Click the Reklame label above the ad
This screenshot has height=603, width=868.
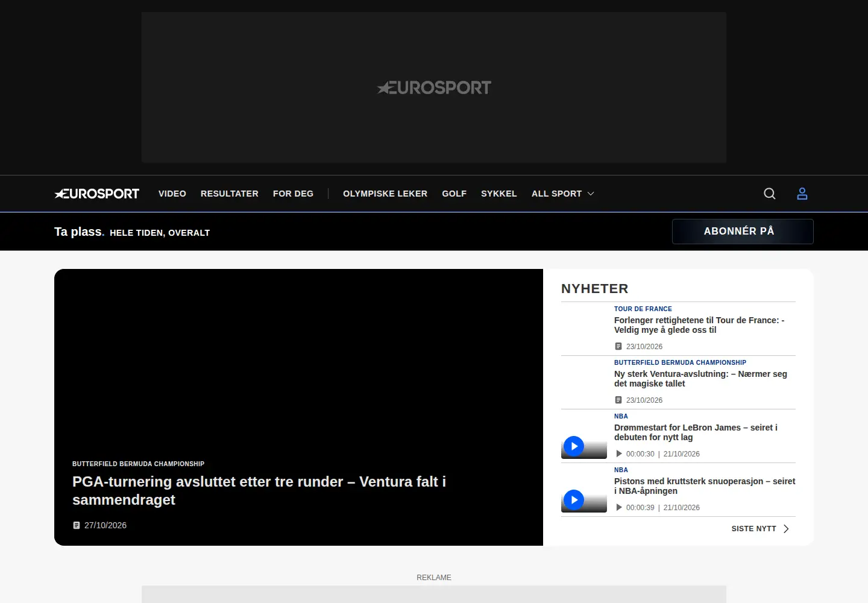coord(434,578)
